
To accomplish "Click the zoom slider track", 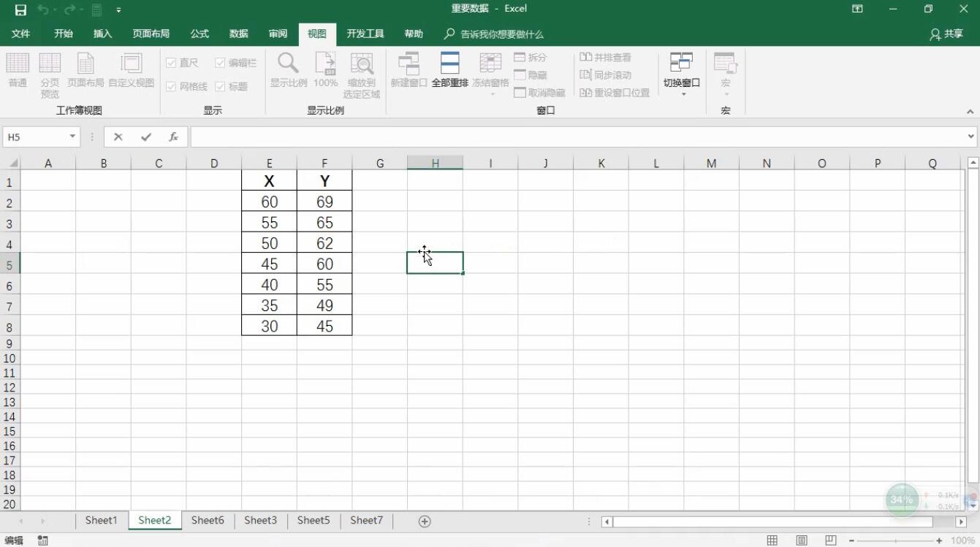I will pyautogui.click(x=894, y=540).
